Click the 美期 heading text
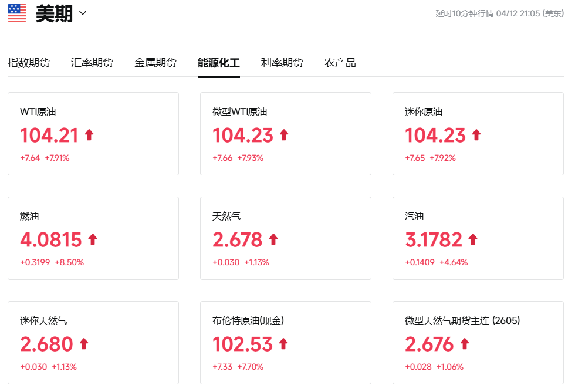Viewport: 575px width, 392px height. (x=54, y=14)
